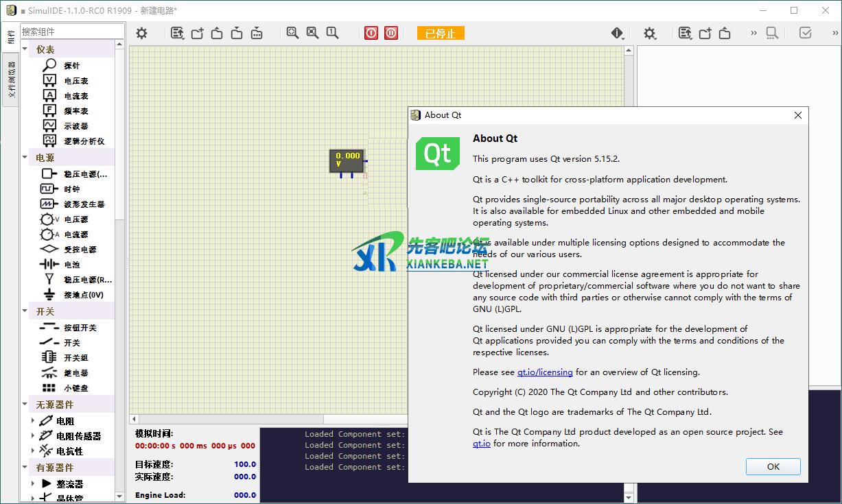The image size is (842, 504).
Task: Select the 组件 side tab
Action: pyautogui.click(x=11, y=38)
